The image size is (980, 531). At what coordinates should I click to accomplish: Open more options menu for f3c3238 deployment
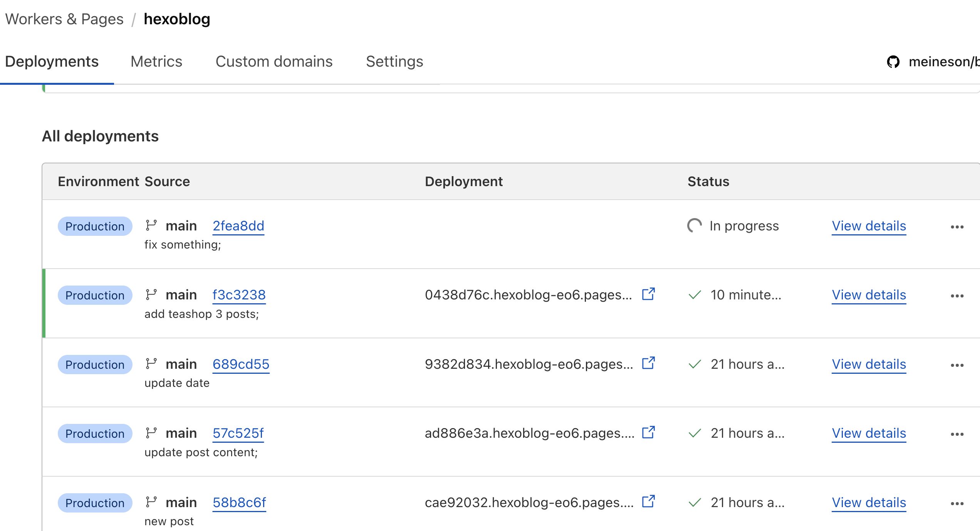click(x=957, y=296)
